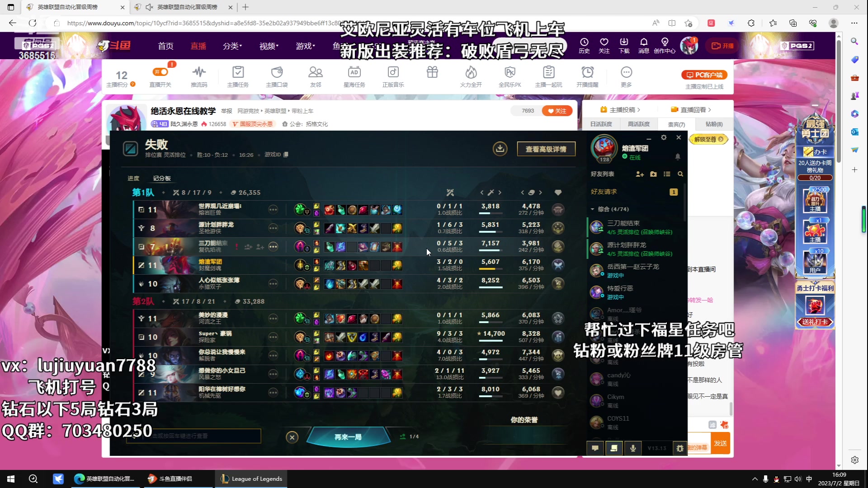The height and width of the screenshot is (488, 868).
Task: Open 创作中心 creator center icon
Action: (x=665, y=46)
